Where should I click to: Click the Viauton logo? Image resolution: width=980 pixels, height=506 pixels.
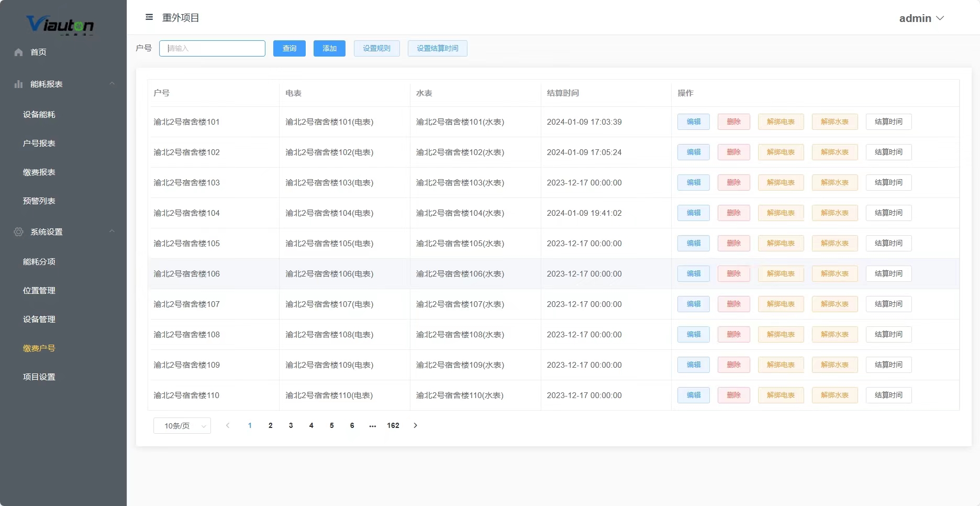tap(60, 24)
